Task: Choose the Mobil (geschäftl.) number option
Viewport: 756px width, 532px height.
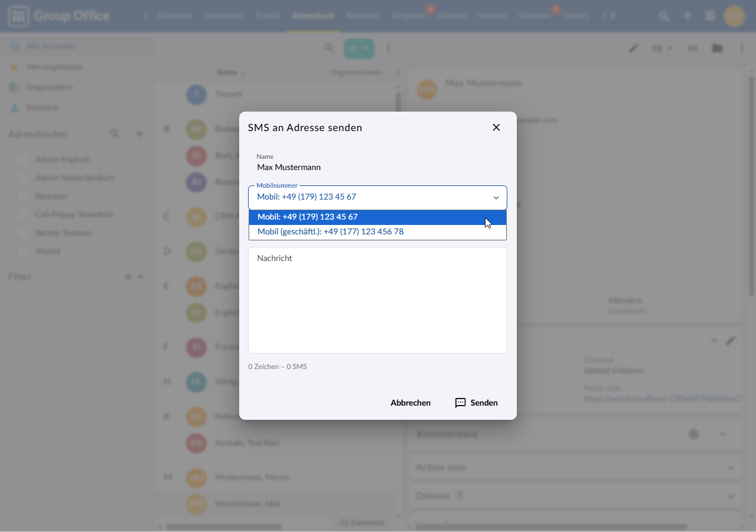Action: pos(377,232)
